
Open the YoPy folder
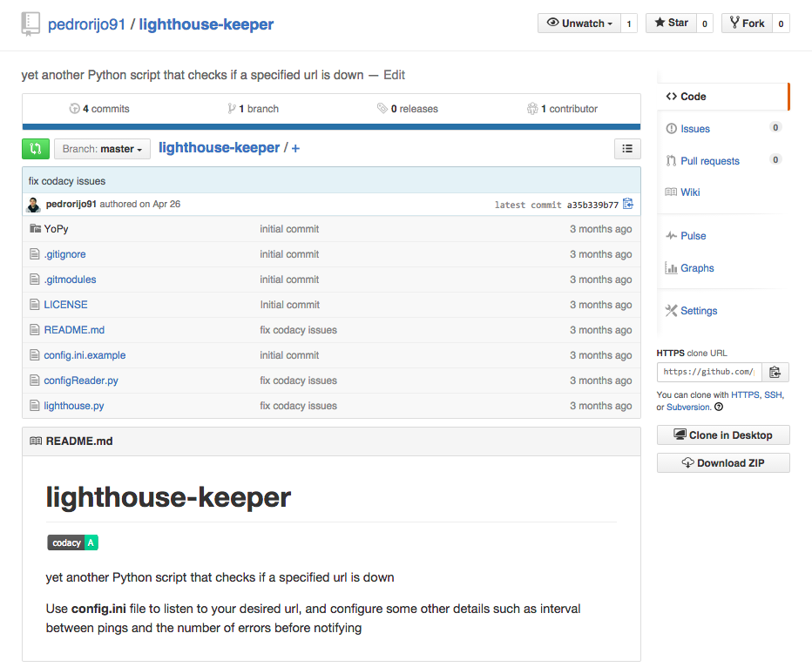coord(56,229)
